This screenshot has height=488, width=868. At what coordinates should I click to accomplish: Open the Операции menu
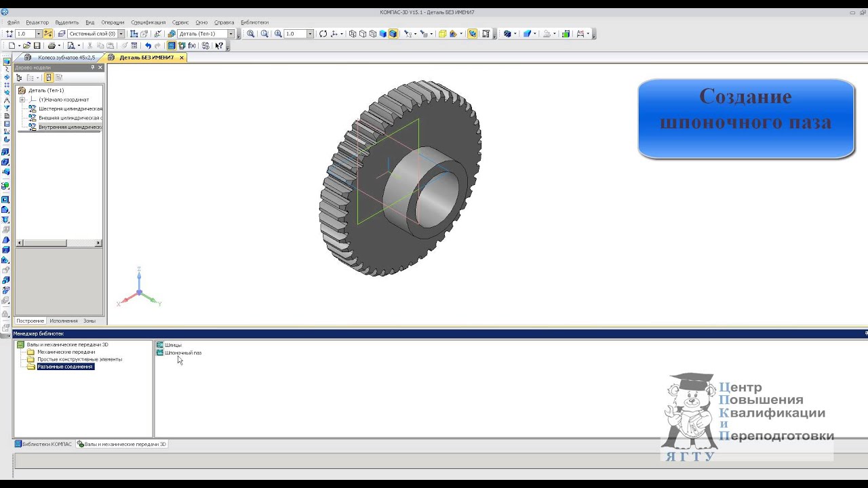point(113,22)
